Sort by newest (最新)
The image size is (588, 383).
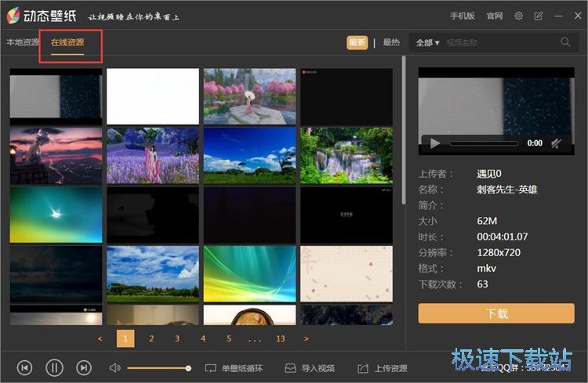(357, 42)
